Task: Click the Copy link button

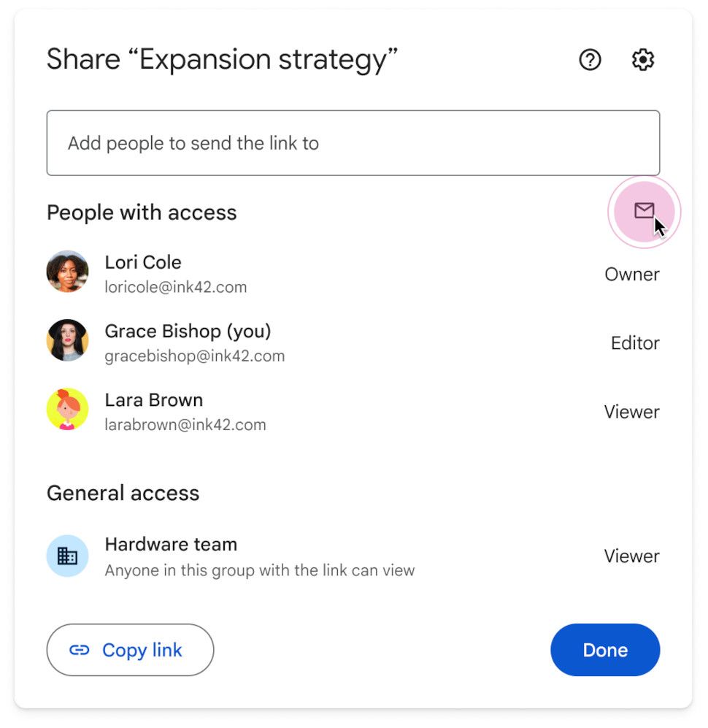Action: tap(130, 650)
